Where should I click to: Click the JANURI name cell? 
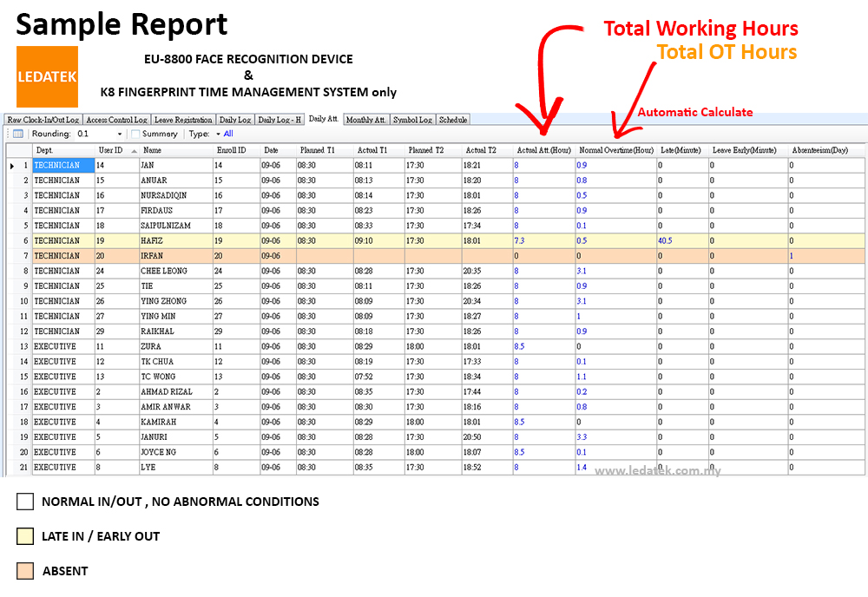click(176, 437)
